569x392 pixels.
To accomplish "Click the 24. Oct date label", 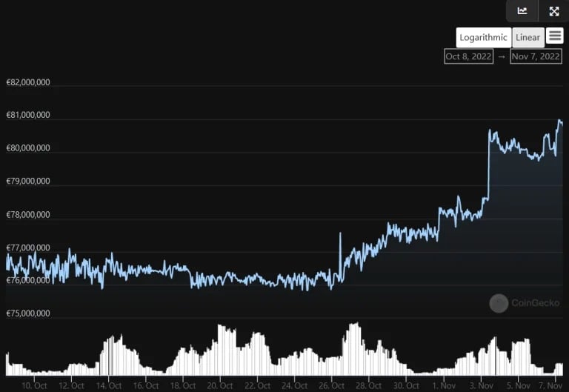I will pyautogui.click(x=294, y=385).
